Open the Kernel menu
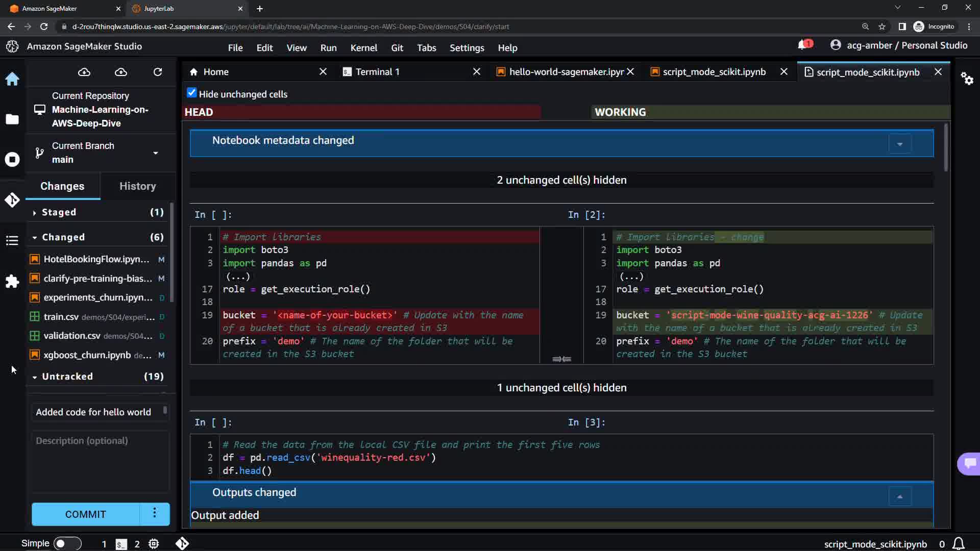 click(363, 48)
